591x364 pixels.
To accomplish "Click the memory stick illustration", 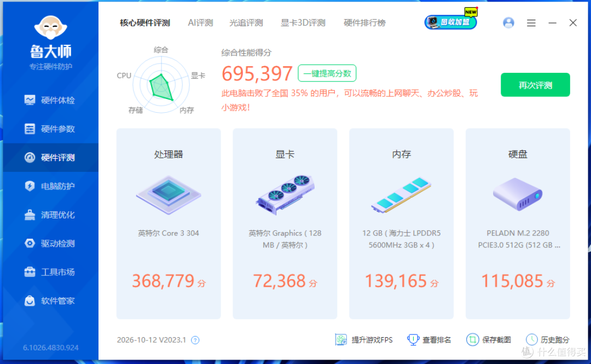I will coord(401,195).
